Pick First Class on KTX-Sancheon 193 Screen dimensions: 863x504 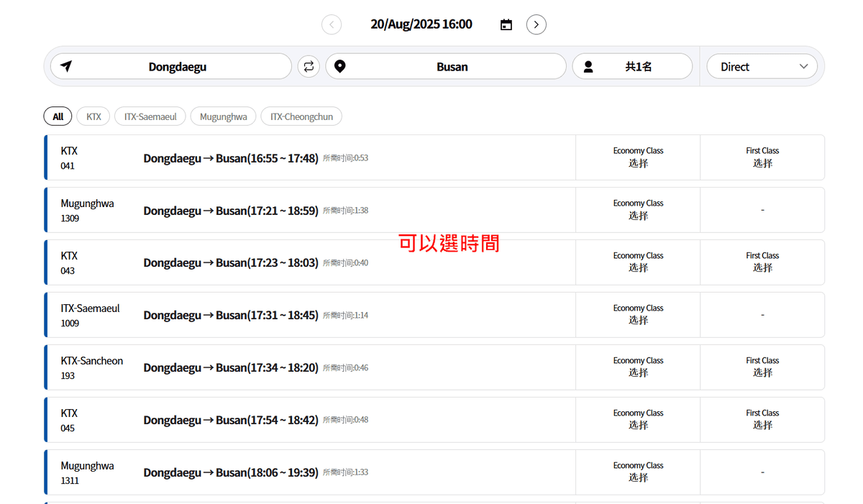tap(762, 367)
